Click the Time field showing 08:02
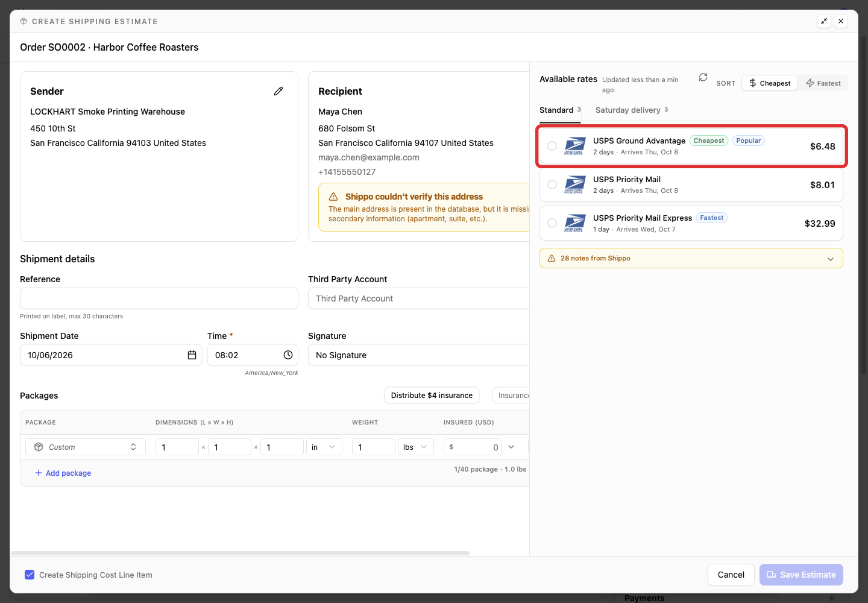This screenshot has width=868, height=603. pyautogui.click(x=253, y=355)
